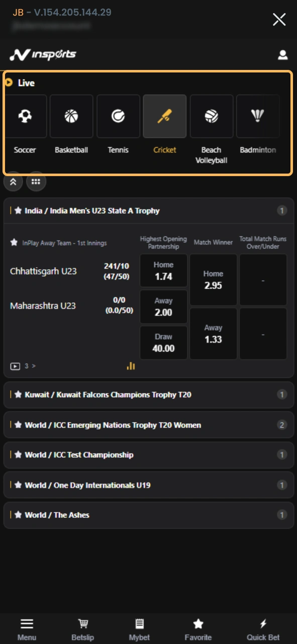Expand the Kuwait Falcons Champions Trophy T20 league
Image resolution: width=297 pixels, height=644 pixels.
click(x=148, y=394)
